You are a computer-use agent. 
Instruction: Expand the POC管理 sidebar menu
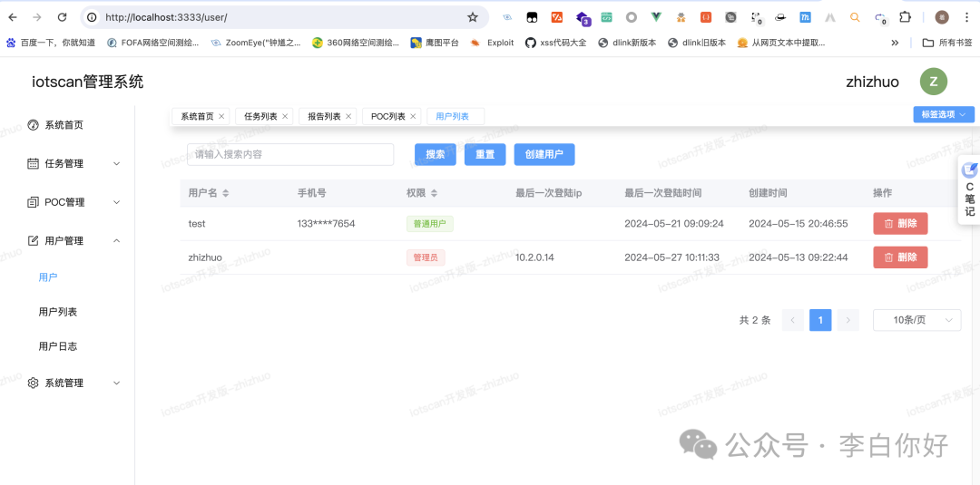point(116,202)
